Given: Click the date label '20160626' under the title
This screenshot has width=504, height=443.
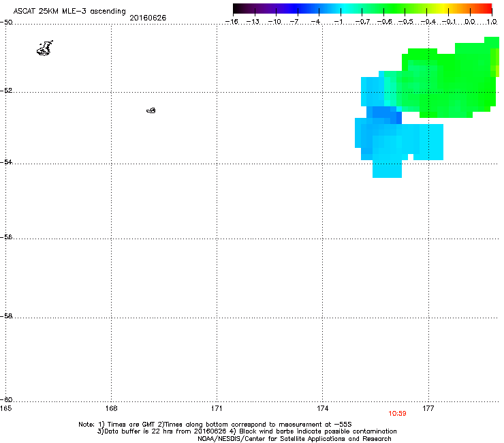Looking at the screenshot, I should click(x=148, y=18).
